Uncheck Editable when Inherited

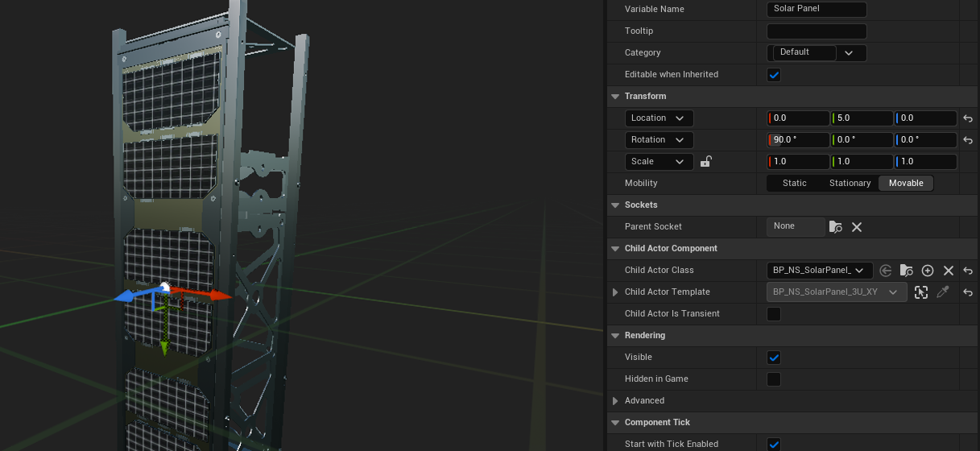[774, 75]
